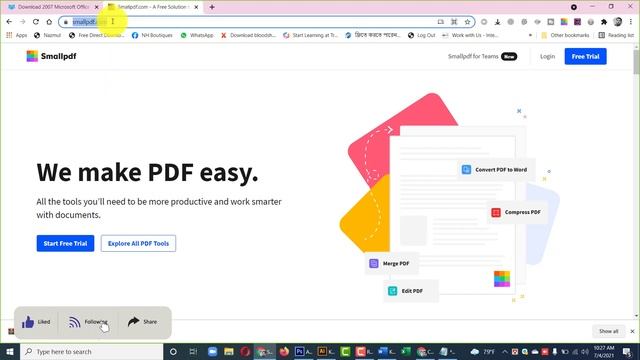The height and width of the screenshot is (360, 640).
Task: Bookmark this page with the star icon
Action: coord(467,22)
